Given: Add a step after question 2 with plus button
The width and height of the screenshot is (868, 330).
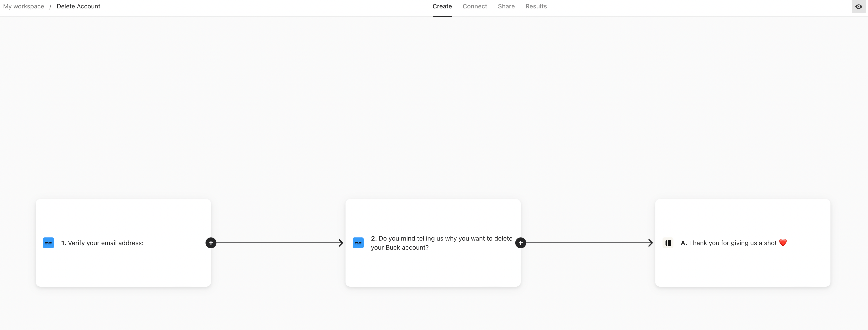Looking at the screenshot, I should click(520, 243).
